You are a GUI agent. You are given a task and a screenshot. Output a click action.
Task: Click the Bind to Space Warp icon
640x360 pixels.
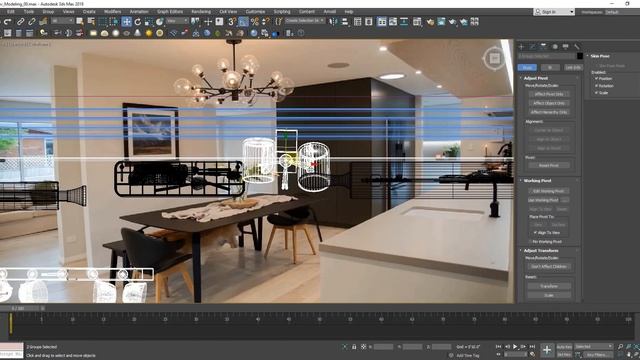[x=43, y=22]
